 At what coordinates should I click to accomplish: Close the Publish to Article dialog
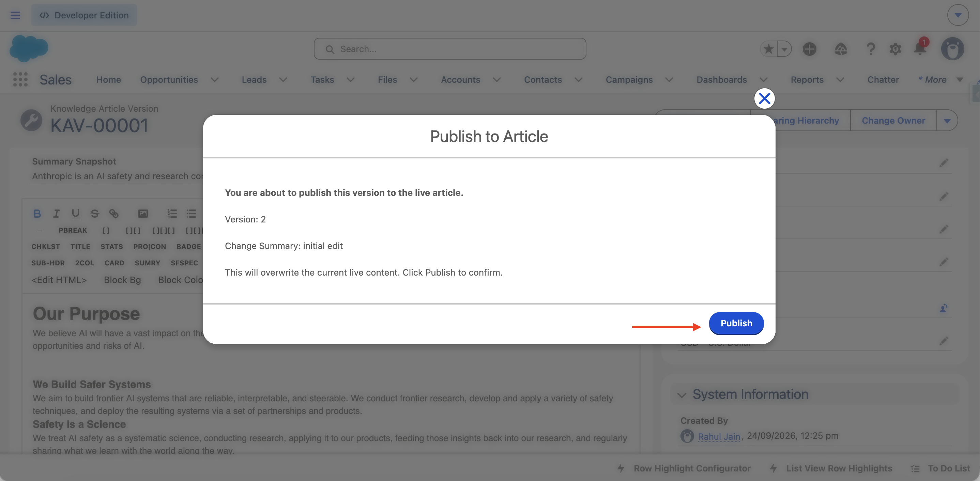coord(764,98)
